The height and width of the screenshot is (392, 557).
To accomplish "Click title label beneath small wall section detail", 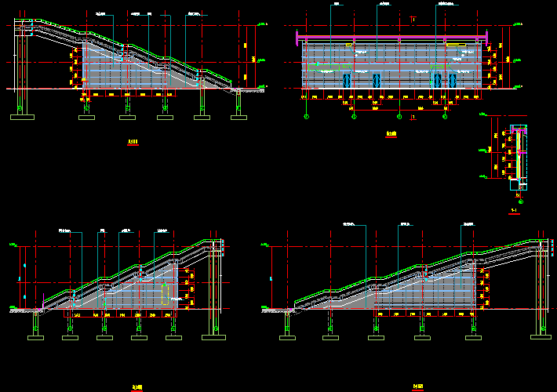I will 513,211.
